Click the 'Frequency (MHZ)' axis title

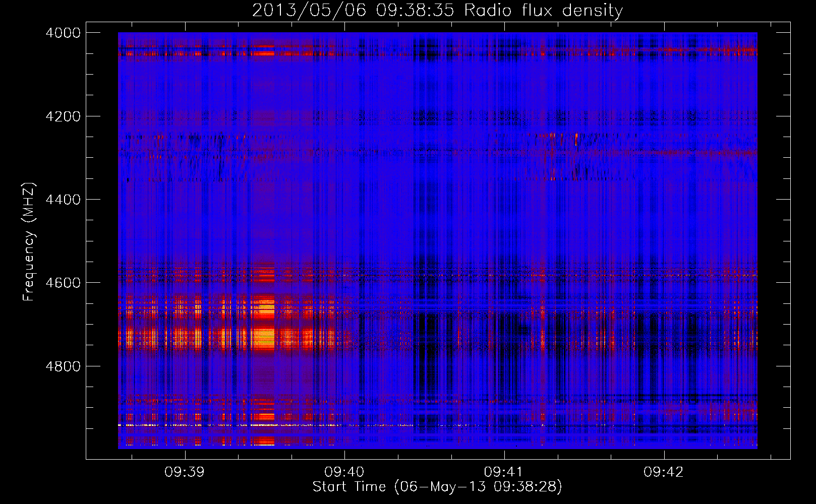tap(29, 242)
